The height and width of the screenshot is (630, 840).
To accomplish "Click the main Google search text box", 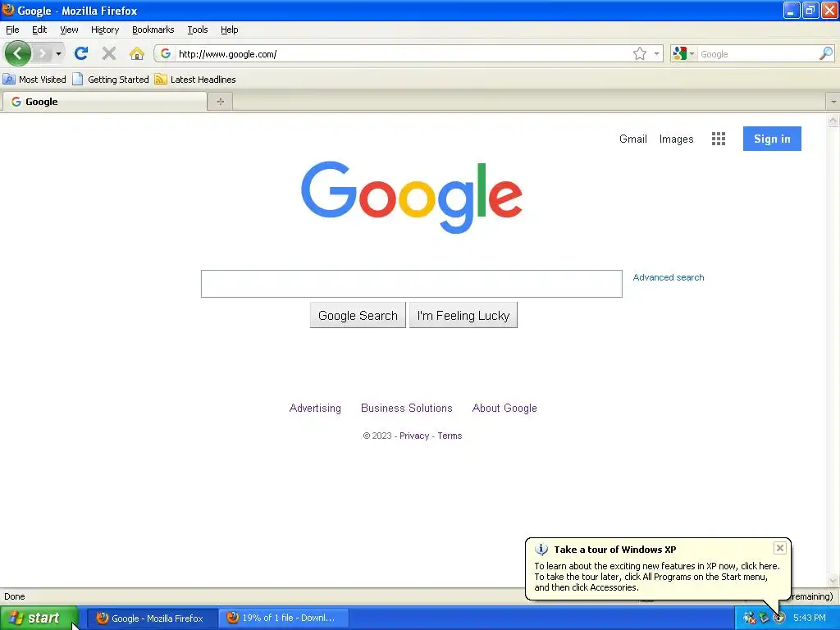I will point(412,283).
